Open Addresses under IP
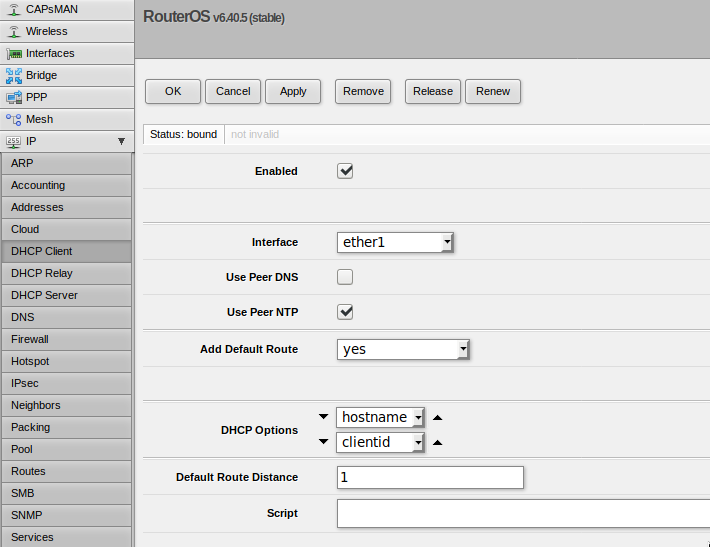Viewport: 710px width, 547px height. (67, 207)
